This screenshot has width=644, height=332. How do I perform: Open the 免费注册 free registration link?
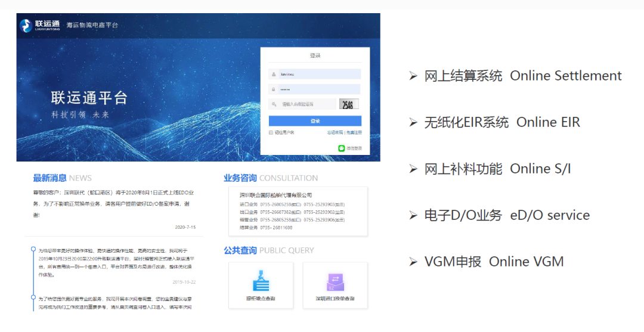[354, 132]
